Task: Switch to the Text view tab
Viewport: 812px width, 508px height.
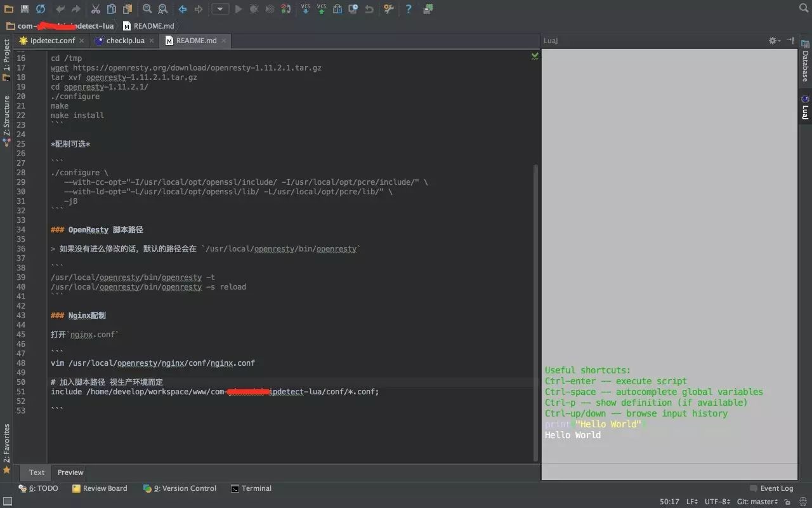Action: click(37, 472)
